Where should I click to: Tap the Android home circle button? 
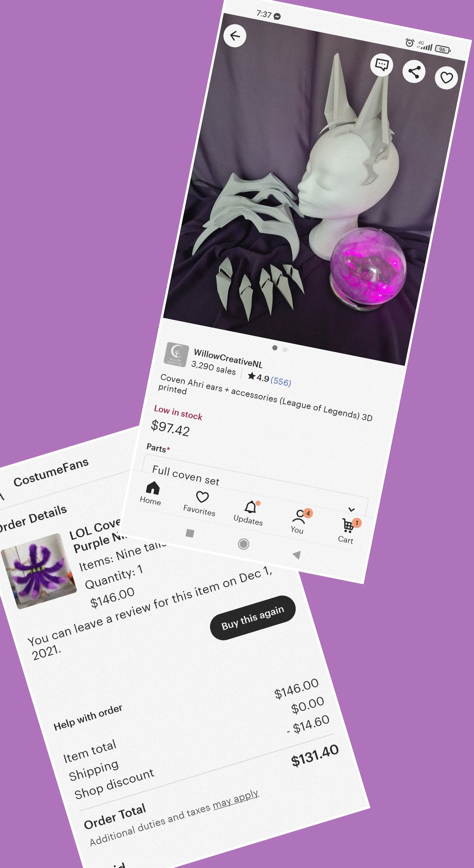click(x=244, y=544)
